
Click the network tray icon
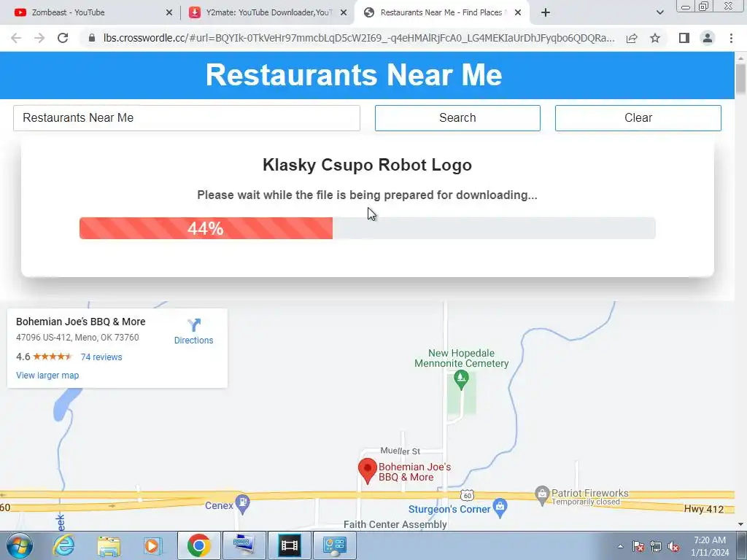tap(656, 546)
